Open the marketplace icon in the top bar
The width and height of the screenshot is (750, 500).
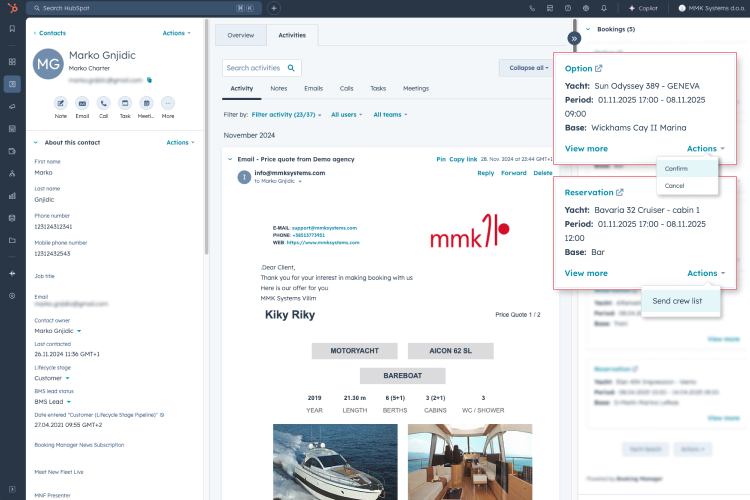click(x=550, y=8)
